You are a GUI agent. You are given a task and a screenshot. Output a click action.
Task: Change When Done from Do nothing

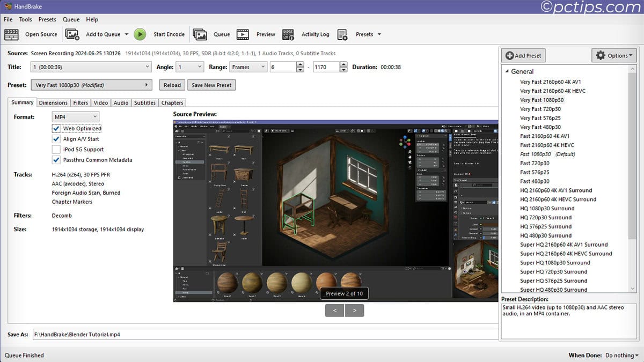pos(621,355)
